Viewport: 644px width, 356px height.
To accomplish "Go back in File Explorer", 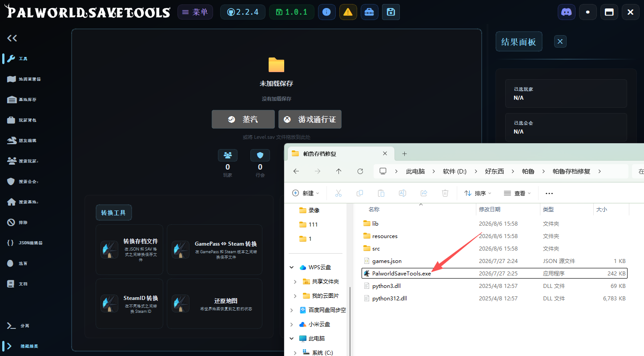I will (x=296, y=171).
